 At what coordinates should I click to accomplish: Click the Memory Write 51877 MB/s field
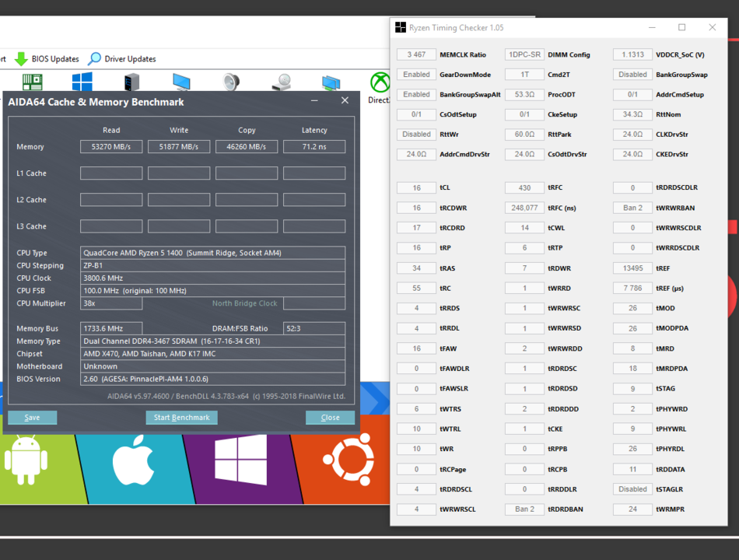(179, 146)
